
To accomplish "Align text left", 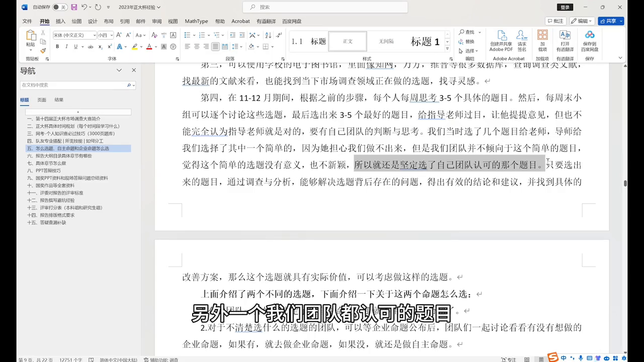I will point(187,47).
